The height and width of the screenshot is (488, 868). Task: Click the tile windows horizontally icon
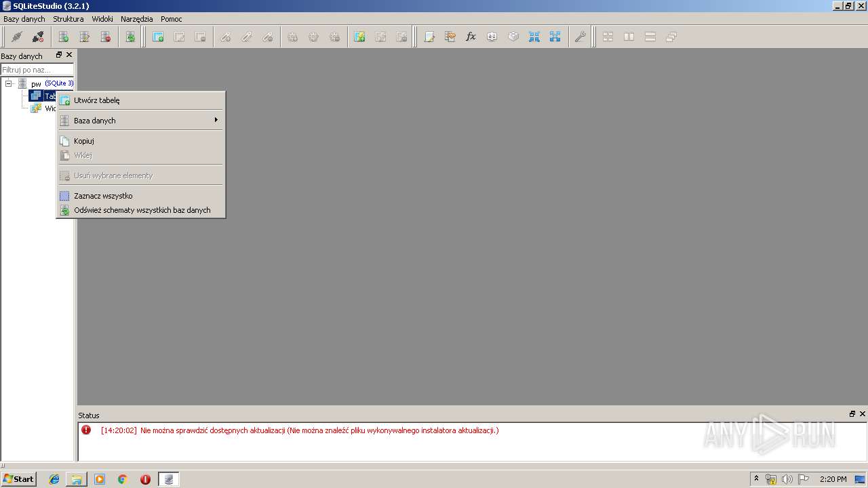(629, 37)
